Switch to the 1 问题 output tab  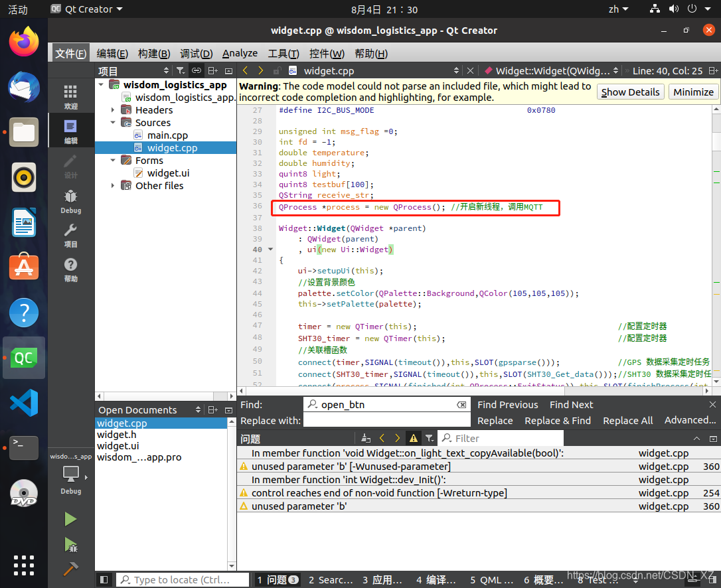(x=278, y=580)
